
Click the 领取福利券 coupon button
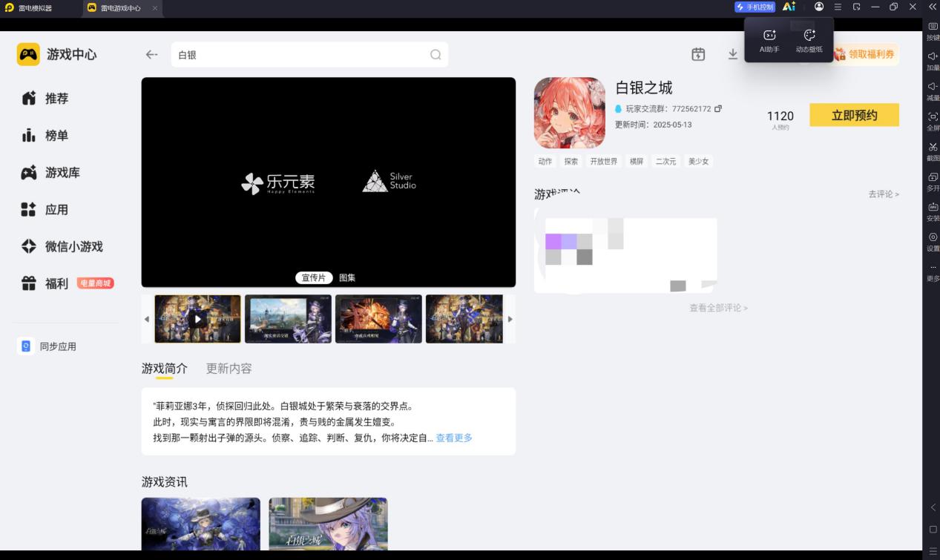pos(865,54)
